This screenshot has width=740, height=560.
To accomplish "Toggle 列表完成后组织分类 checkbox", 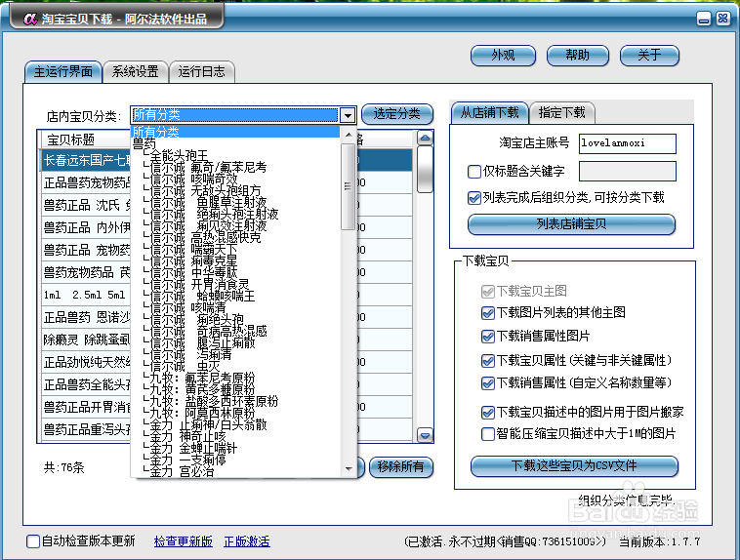I will click(x=474, y=198).
